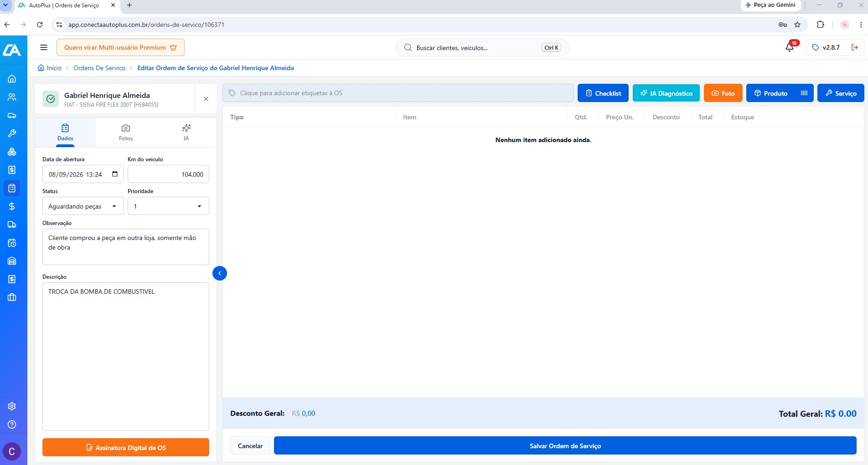Open the Status dropdown Aguardando peças
Viewport: 868px width, 465px height.
pyautogui.click(x=83, y=206)
